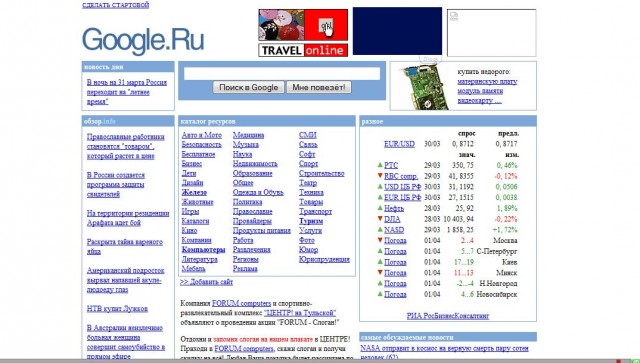
Task: Click EUR/USD ask value '0, 8712'
Action: coord(462,144)
